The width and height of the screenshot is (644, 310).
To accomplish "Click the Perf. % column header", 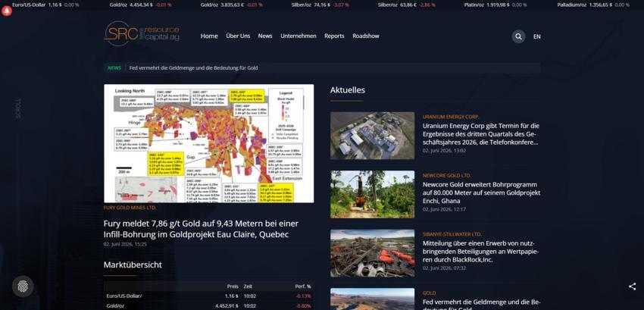I will (x=303, y=287).
